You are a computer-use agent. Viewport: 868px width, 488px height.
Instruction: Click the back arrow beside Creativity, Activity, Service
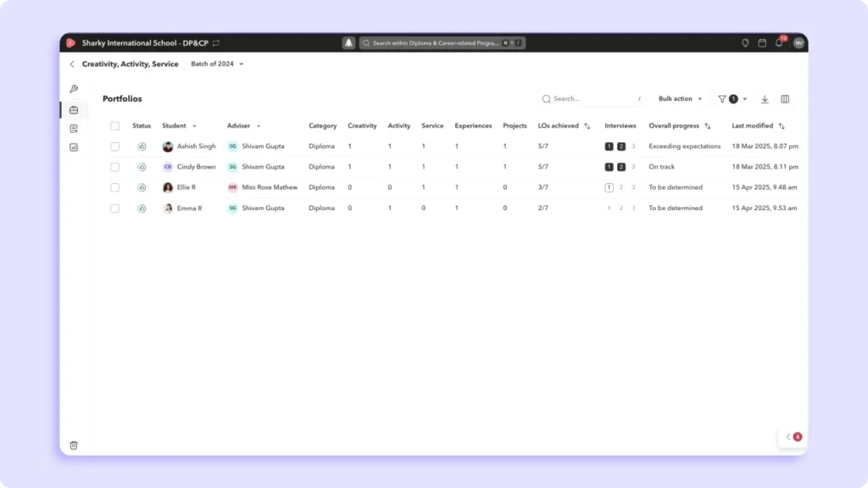[72, 64]
